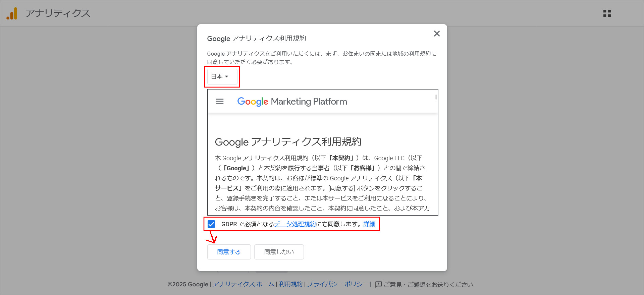This screenshot has height=295, width=644.
Task: Open the 利用規約 footer link
Action: click(290, 284)
